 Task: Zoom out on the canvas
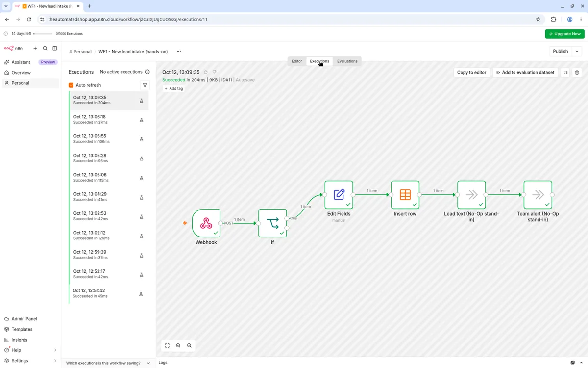click(189, 345)
